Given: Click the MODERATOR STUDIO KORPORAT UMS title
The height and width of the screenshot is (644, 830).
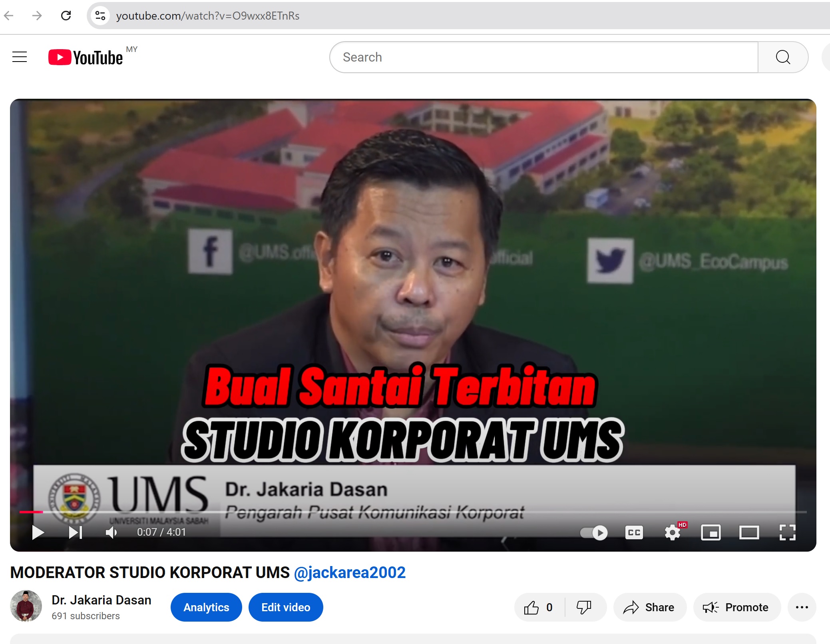Looking at the screenshot, I should [x=150, y=572].
